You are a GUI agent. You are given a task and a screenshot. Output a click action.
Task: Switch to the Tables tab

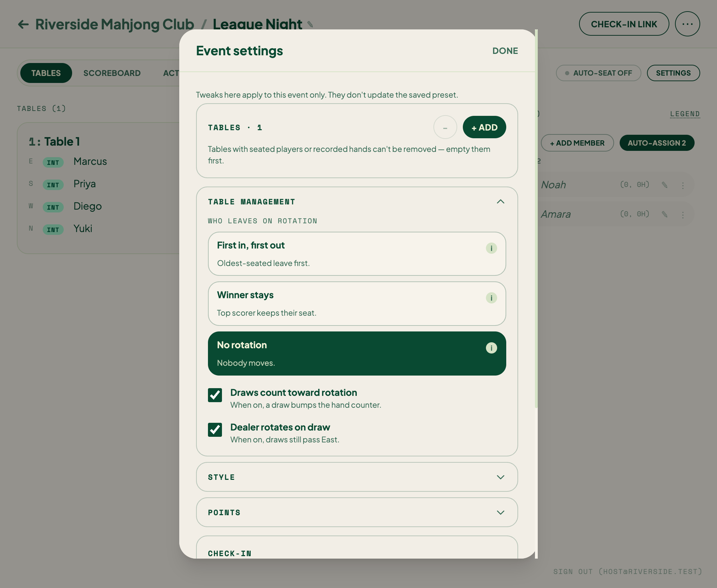pos(46,73)
